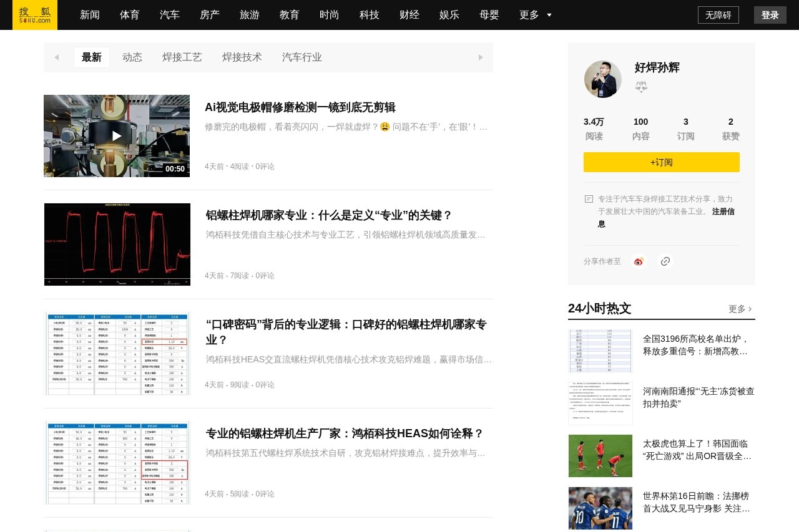
Task: Open 母婴 in top navigation
Action: (x=489, y=15)
